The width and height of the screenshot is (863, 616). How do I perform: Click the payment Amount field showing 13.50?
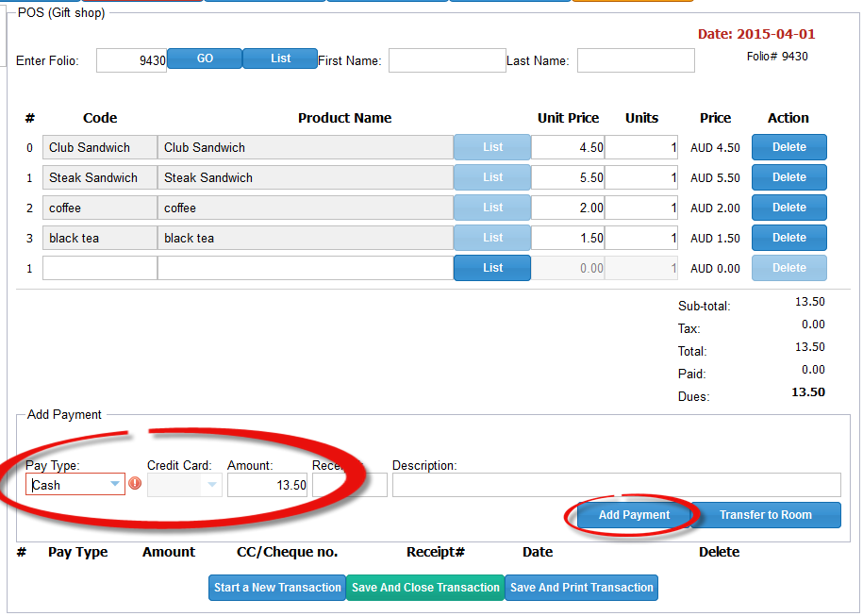[268, 485]
